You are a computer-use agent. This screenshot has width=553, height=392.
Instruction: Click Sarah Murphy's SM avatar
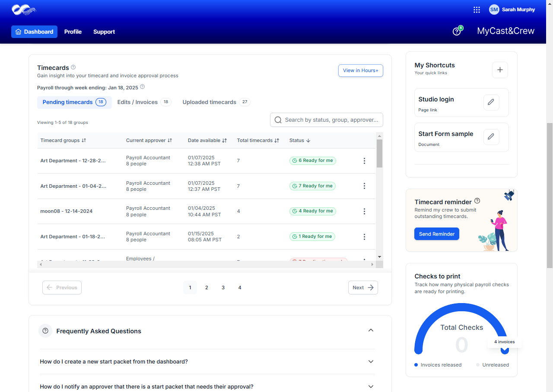click(x=494, y=9)
